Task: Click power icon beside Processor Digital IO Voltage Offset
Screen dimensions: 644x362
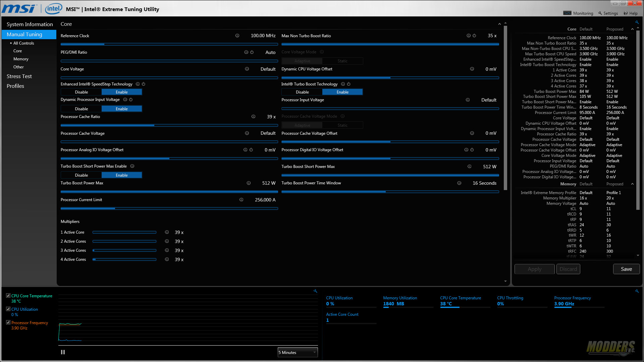Action: [x=472, y=150]
